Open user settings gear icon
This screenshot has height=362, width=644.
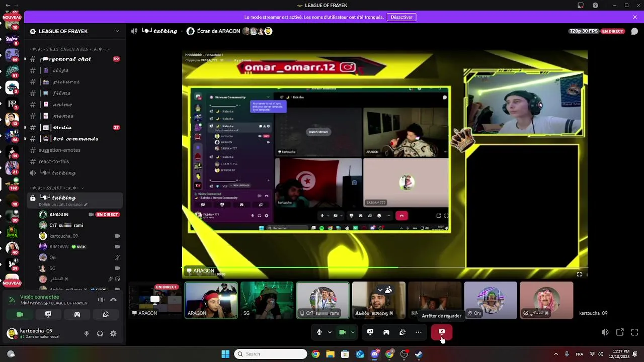pyautogui.click(x=113, y=333)
